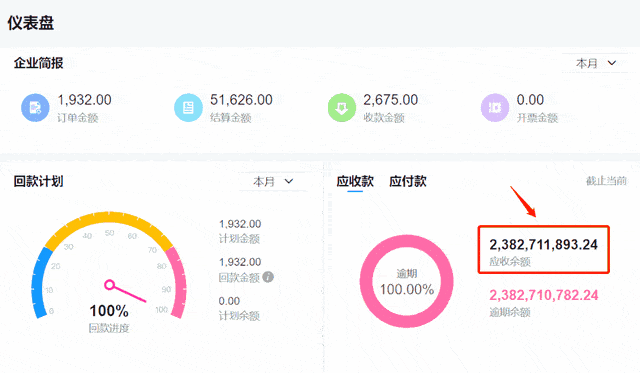Click the purple 开票金额 invoice icon
Image resolution: width=640 pixels, height=373 pixels.
495,108
